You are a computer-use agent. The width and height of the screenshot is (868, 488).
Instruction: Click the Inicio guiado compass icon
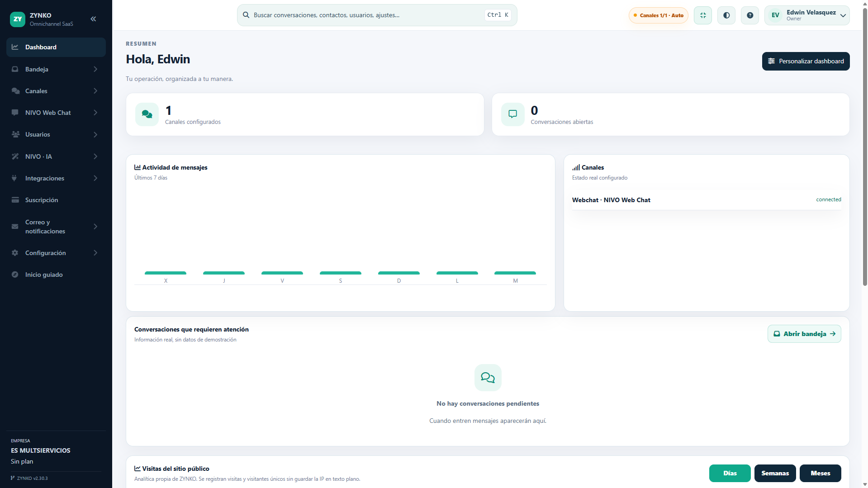click(15, 275)
